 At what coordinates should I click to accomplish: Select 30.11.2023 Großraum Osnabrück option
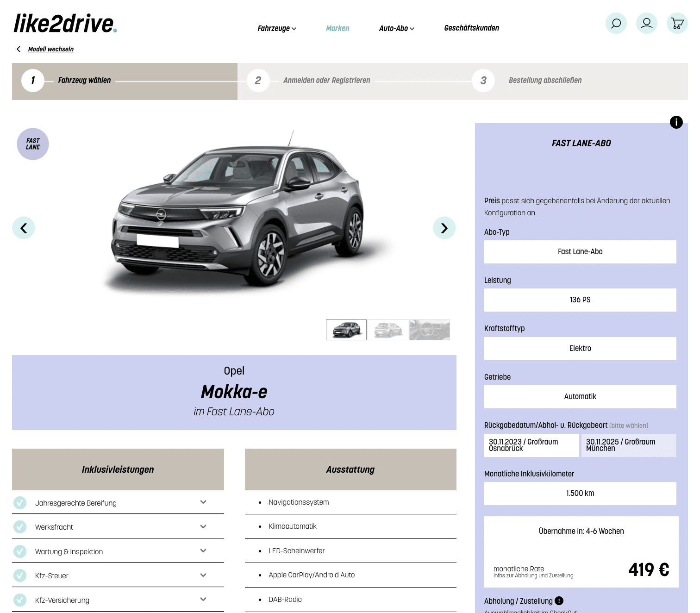tap(531, 445)
